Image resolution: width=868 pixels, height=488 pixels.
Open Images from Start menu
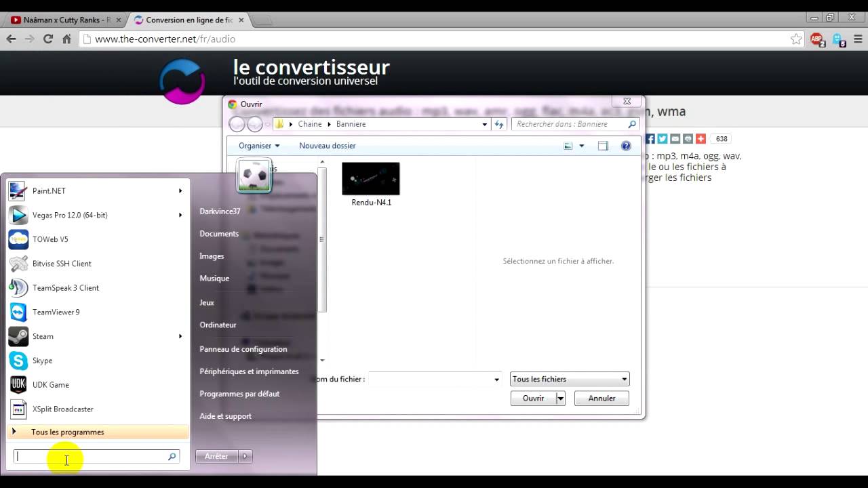tap(212, 256)
